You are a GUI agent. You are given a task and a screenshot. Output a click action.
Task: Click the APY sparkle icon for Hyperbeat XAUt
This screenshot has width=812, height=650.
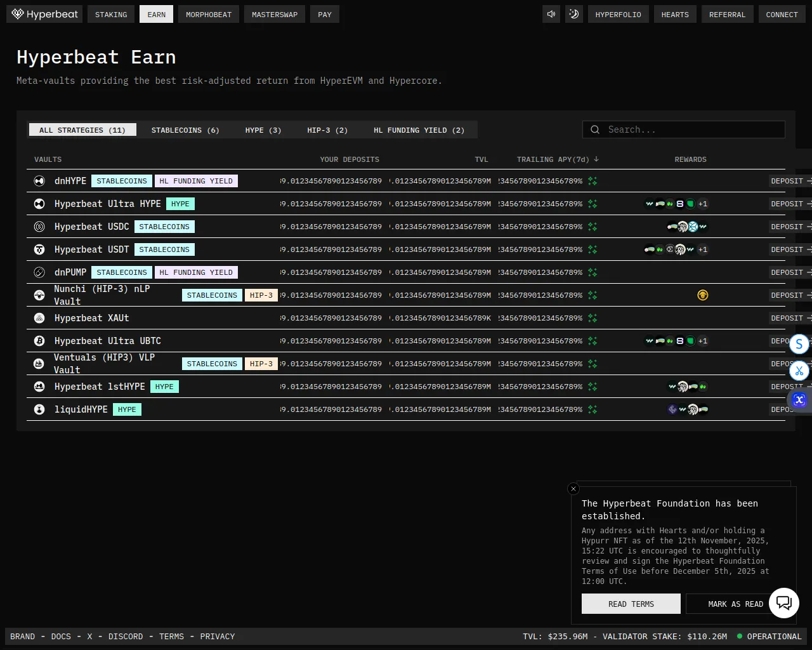(x=593, y=318)
